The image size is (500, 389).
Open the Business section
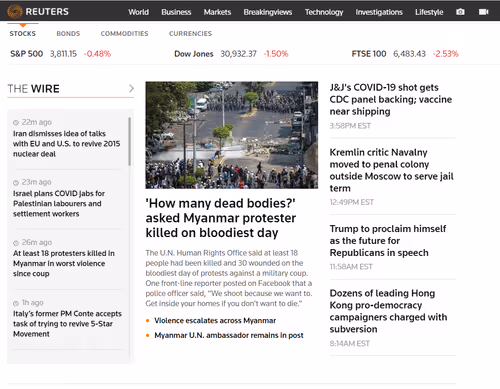176,12
